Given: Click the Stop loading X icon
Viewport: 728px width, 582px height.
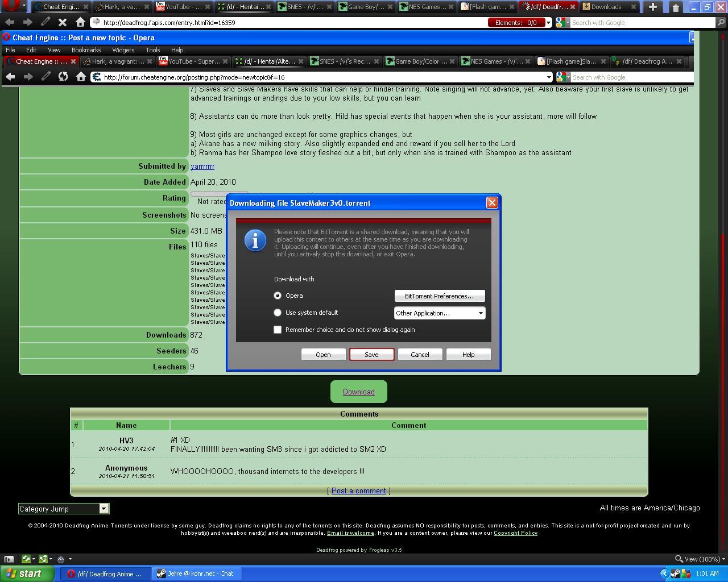Looking at the screenshot, I should pyautogui.click(x=63, y=22).
